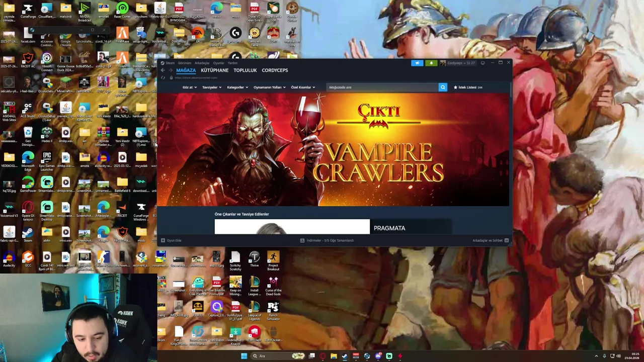This screenshot has width=644, height=362.
Task: Click Steam back navigation arrow
Action: (163, 70)
